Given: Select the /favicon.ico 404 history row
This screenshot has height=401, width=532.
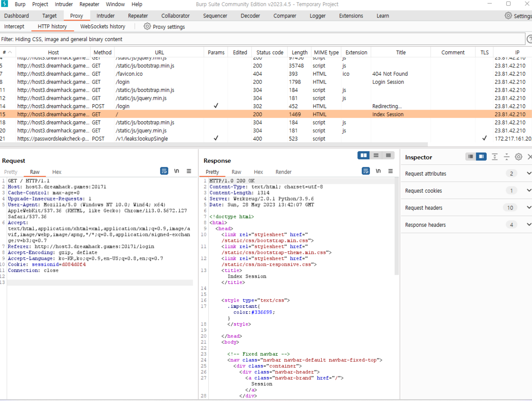Looking at the screenshot, I should click(x=266, y=74).
